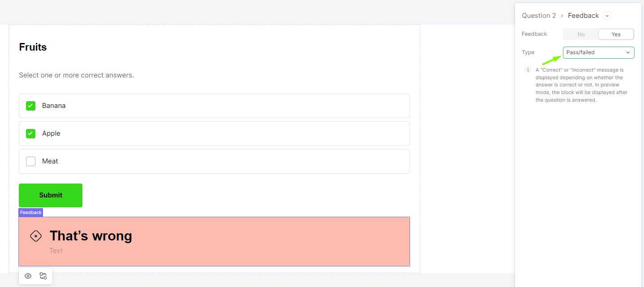
Task: Click the info icon beside the description
Action: point(528,70)
